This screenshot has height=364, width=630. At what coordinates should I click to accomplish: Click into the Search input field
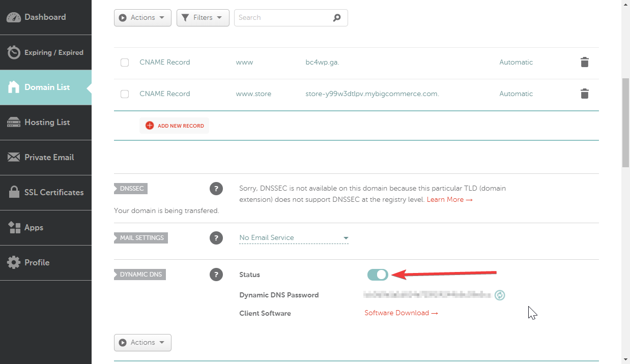tap(282, 18)
